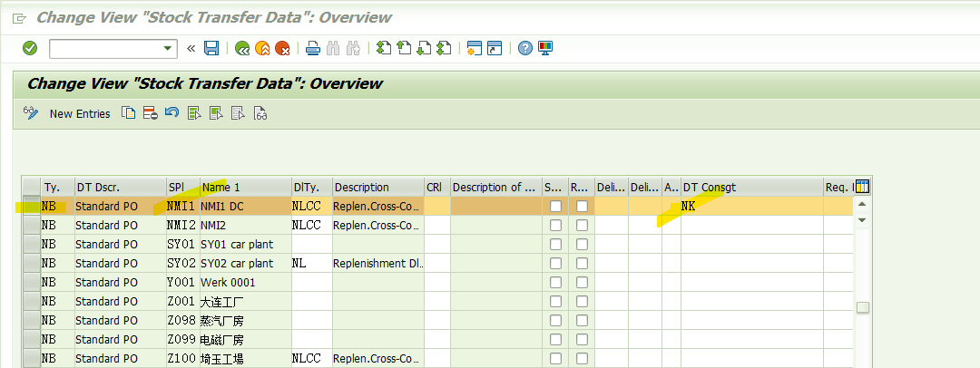Tick the R… checkbox in SY01 car plant row
The width and height of the screenshot is (980, 368).
582,245
